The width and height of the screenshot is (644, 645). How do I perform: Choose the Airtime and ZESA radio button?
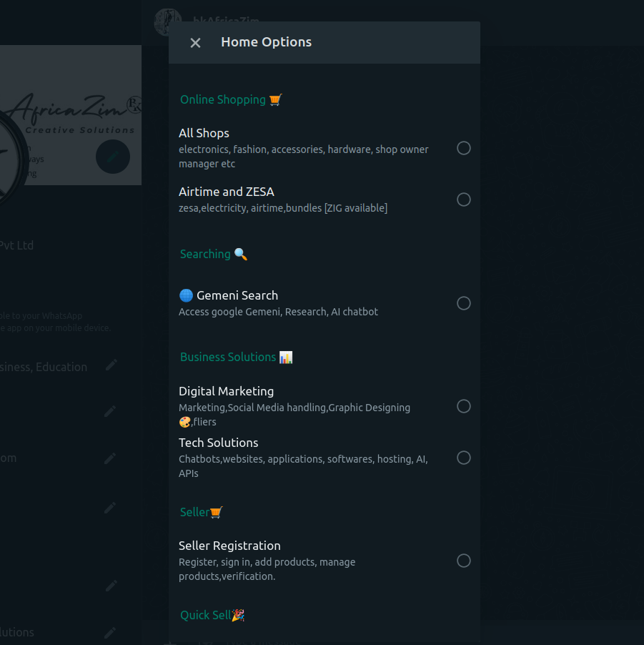point(464,200)
